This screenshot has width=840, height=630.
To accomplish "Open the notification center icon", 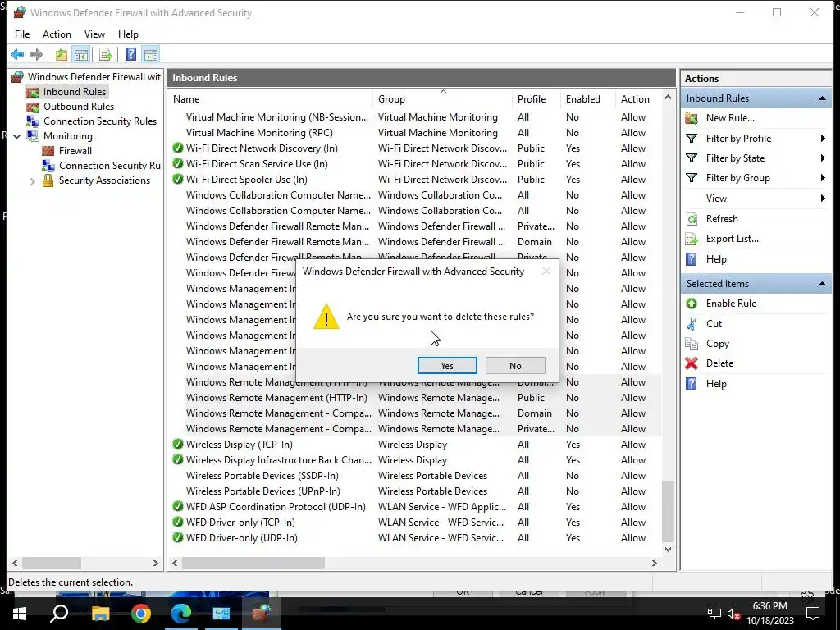I will point(813,614).
